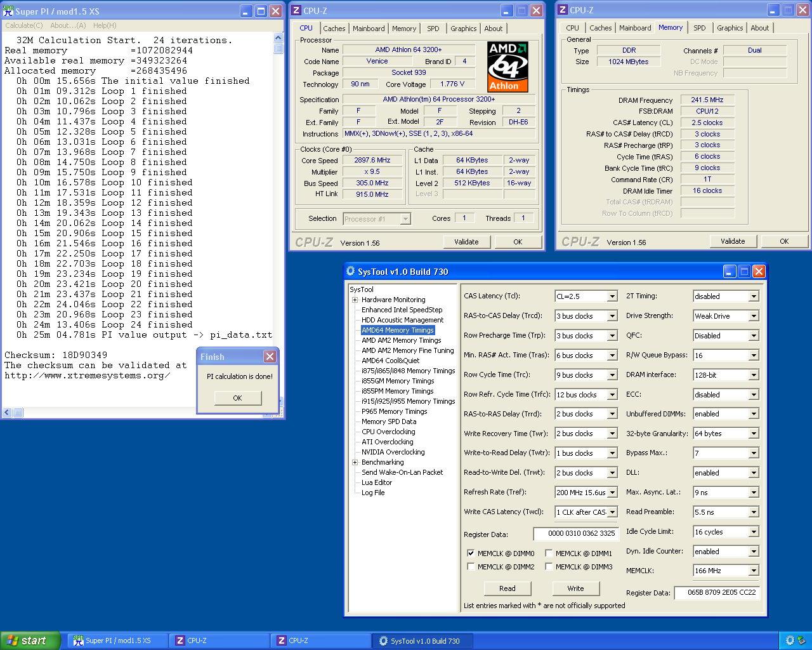Click the Register Data 065B 8709 field
812x650 pixels.
[x=717, y=592]
